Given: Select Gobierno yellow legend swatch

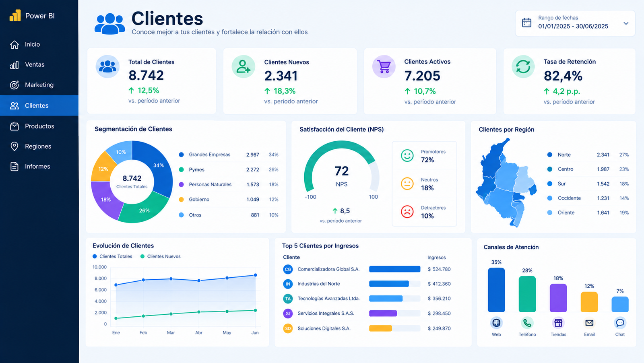Looking at the screenshot, I should click(x=181, y=199).
